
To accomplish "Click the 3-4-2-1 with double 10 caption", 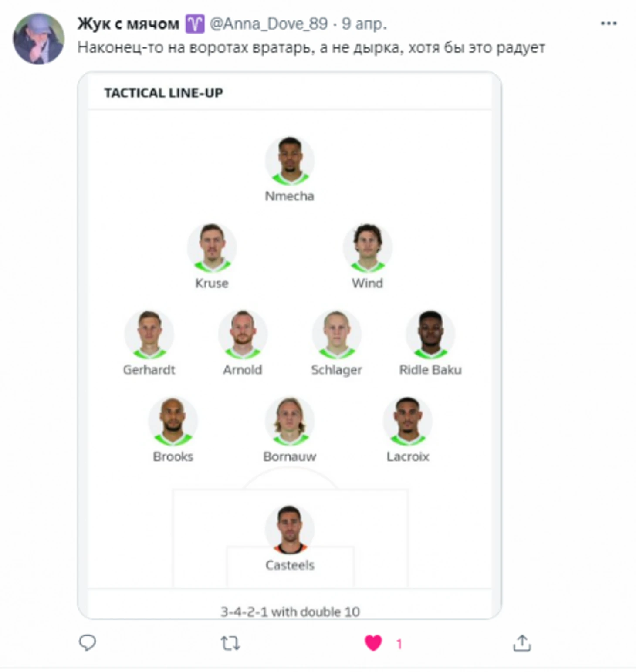I will [x=290, y=611].
